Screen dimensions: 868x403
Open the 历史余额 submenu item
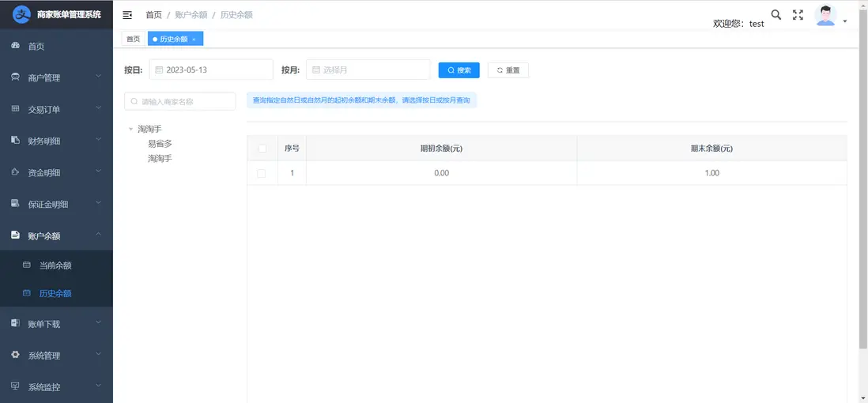(56, 293)
